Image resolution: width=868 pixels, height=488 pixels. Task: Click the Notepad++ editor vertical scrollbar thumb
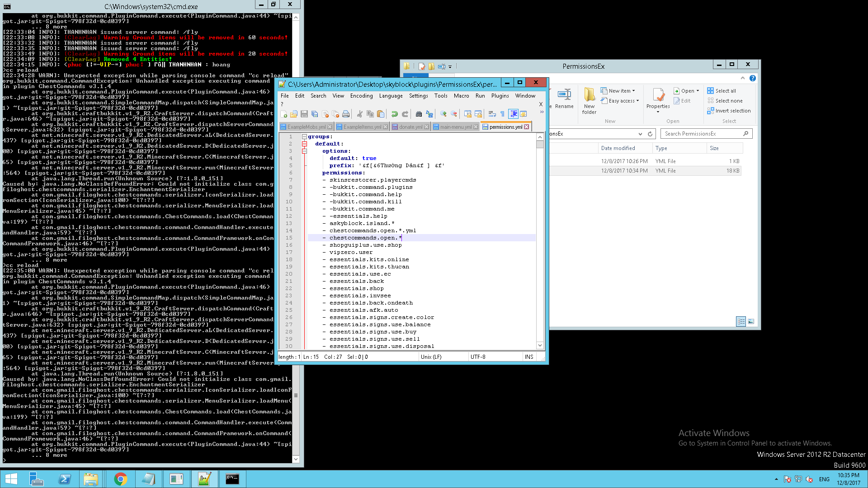click(540, 145)
